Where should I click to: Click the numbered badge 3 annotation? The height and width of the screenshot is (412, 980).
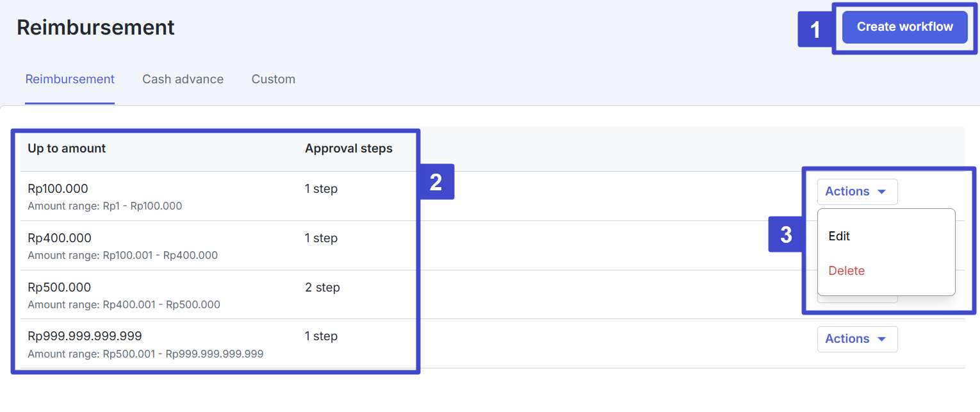[786, 235]
